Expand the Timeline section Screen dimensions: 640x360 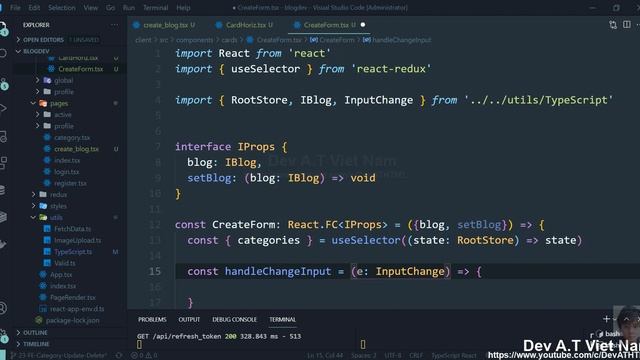36,344
